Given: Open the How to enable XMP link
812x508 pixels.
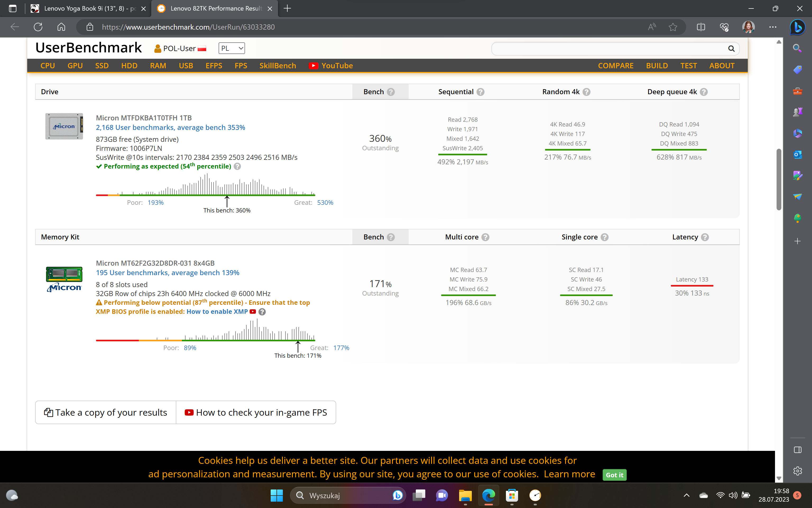Looking at the screenshot, I should [x=217, y=311].
